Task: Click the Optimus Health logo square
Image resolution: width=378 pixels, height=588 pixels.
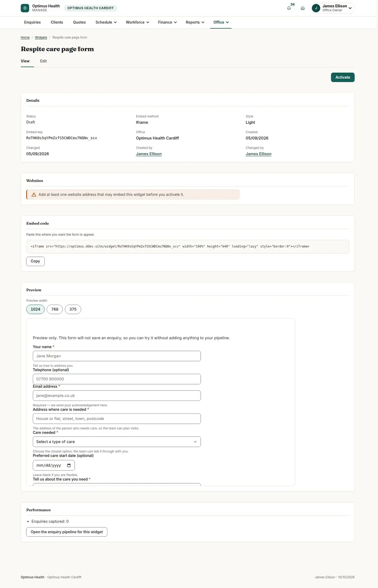Action: pyautogui.click(x=25, y=8)
